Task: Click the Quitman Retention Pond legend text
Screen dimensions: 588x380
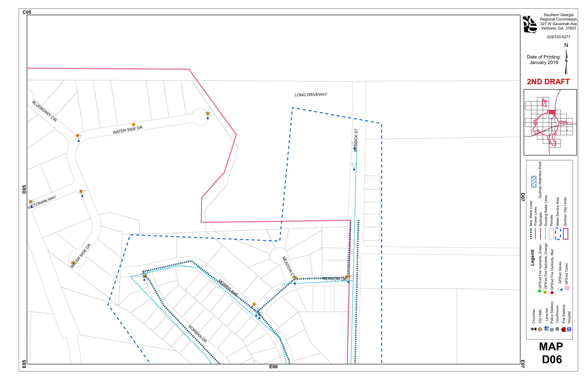Action: (x=540, y=180)
